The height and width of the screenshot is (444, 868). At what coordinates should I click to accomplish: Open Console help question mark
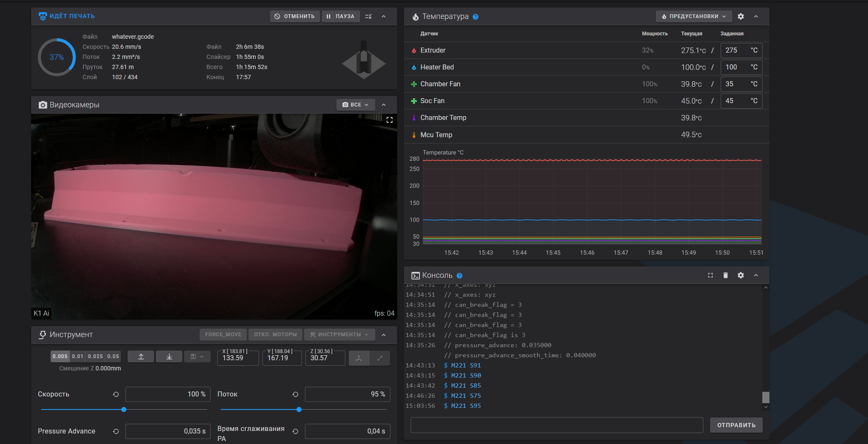point(459,276)
